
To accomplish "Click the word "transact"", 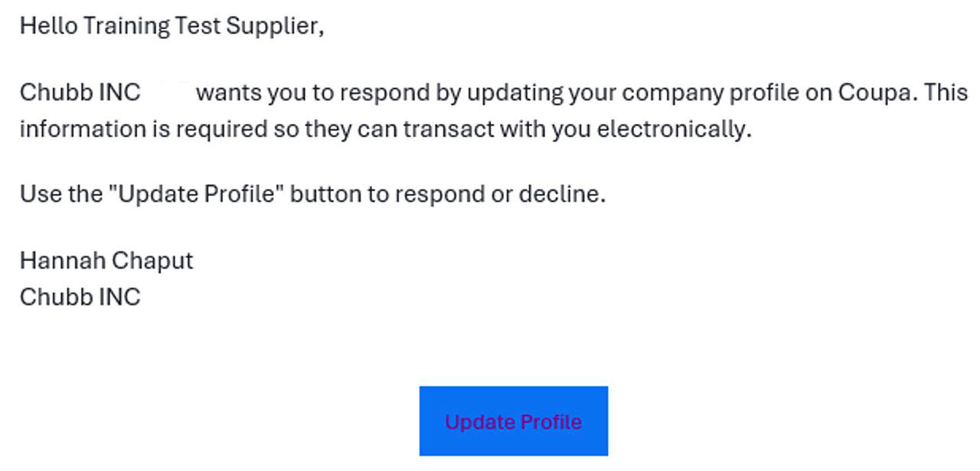I will pos(447,129).
